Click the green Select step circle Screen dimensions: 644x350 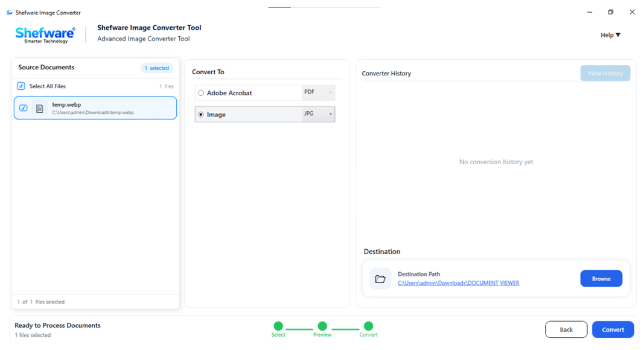click(278, 326)
